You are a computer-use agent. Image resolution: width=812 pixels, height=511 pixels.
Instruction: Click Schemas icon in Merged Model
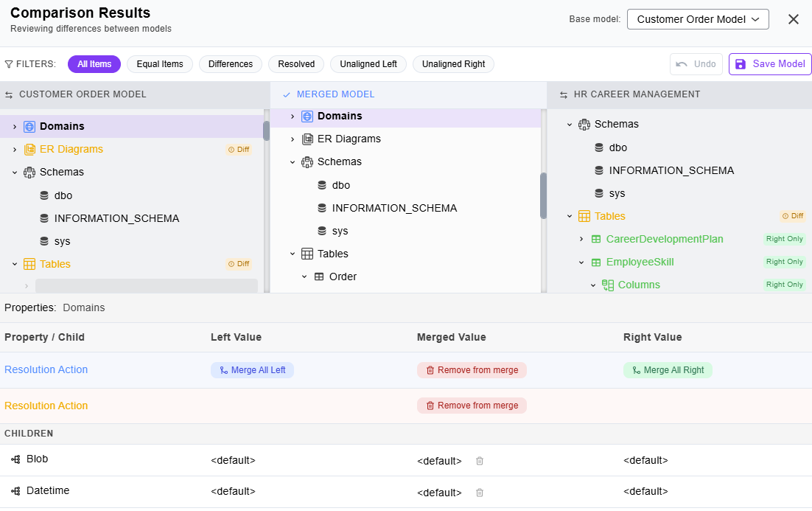307,161
